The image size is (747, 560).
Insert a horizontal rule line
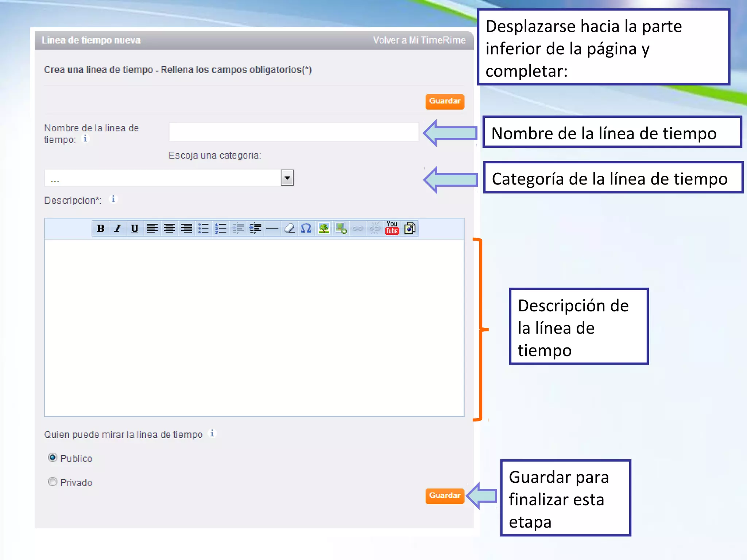(272, 229)
